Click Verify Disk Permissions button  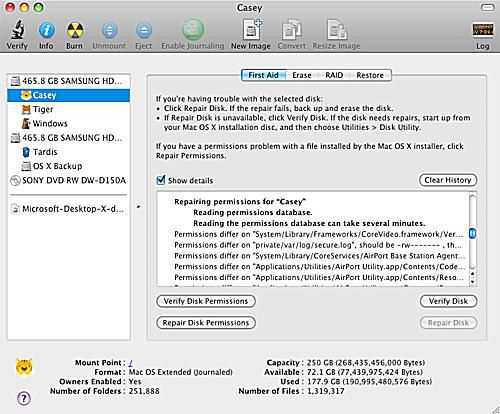coord(206,301)
